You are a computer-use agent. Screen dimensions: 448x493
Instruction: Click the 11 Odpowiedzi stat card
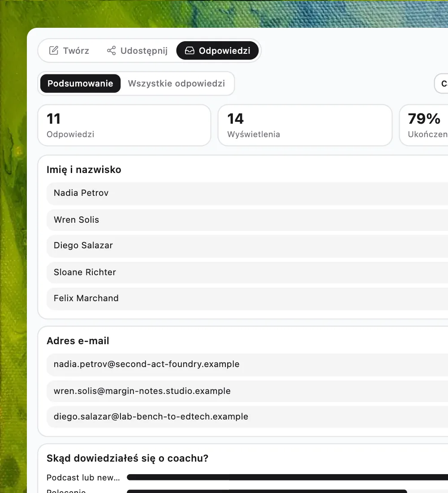click(124, 125)
